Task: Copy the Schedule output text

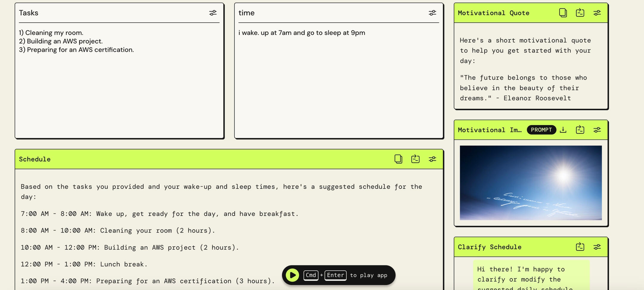Action: 398,159
